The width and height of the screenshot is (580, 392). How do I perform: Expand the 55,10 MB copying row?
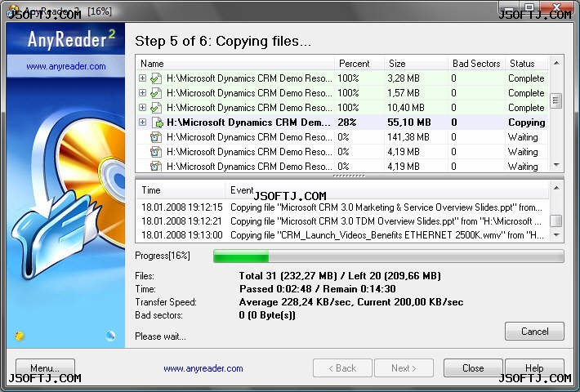(142, 122)
